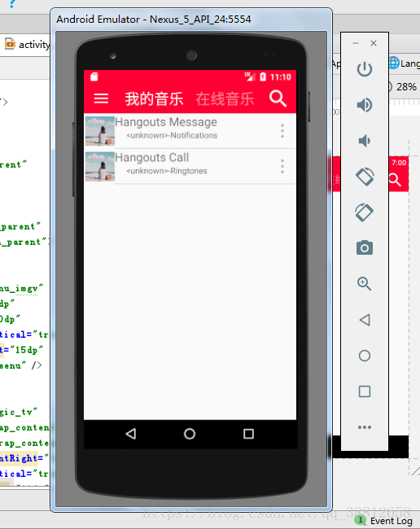Screen dimensions: 420x529
Task: Click the SD card status bar icon
Action: tap(94, 77)
